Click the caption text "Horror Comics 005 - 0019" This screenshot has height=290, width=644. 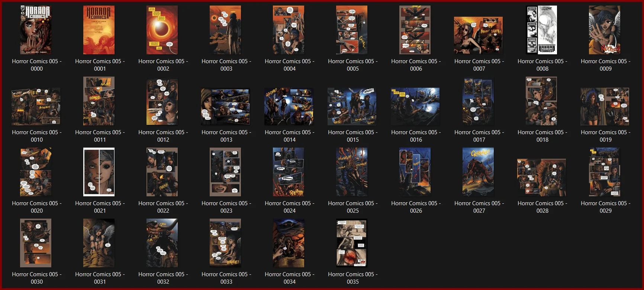click(606, 136)
